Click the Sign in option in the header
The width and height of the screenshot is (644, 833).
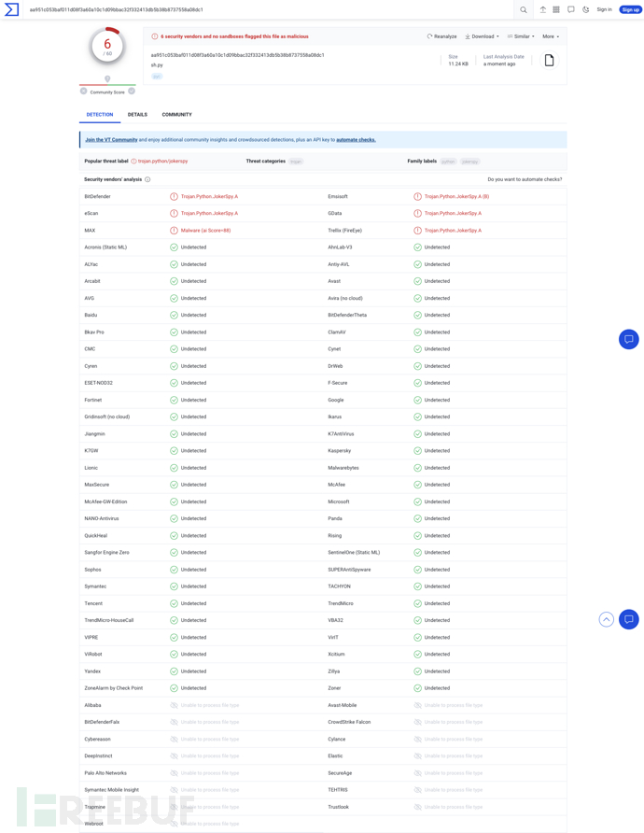604,9
